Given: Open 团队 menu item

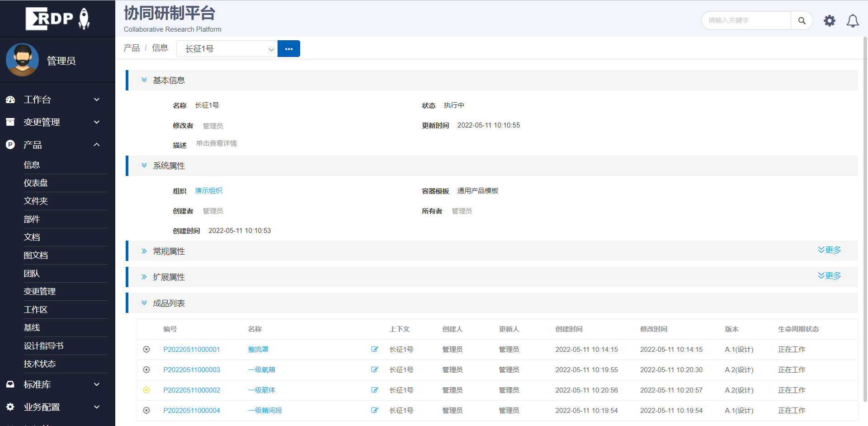Looking at the screenshot, I should coord(32,274).
